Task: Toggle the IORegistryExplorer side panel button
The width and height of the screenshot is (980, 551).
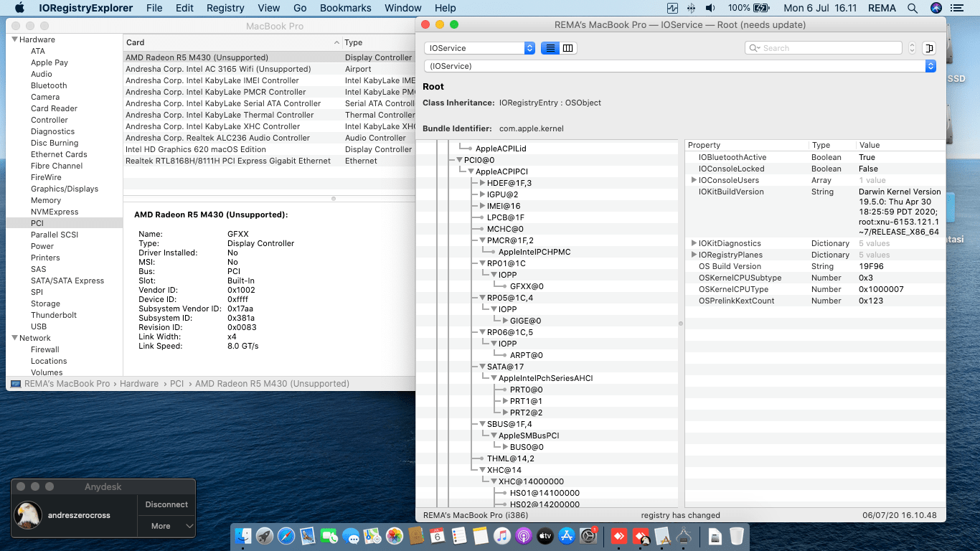Action: click(x=929, y=48)
